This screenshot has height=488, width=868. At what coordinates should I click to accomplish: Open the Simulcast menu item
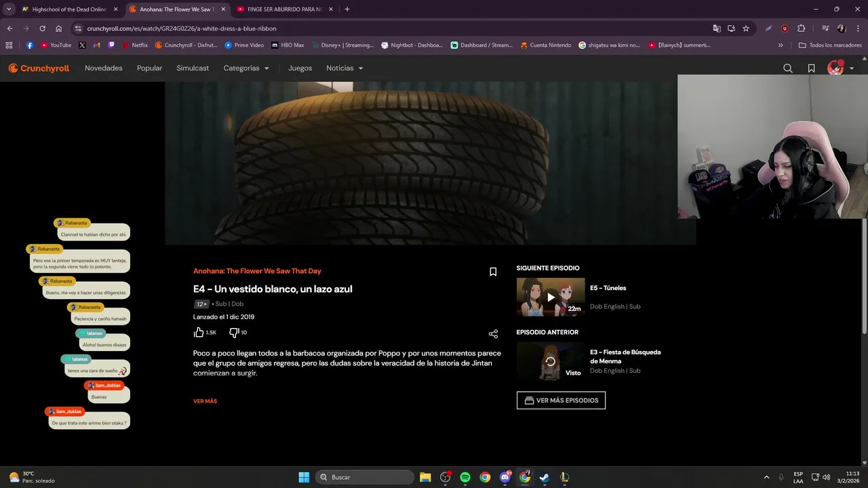(x=193, y=68)
